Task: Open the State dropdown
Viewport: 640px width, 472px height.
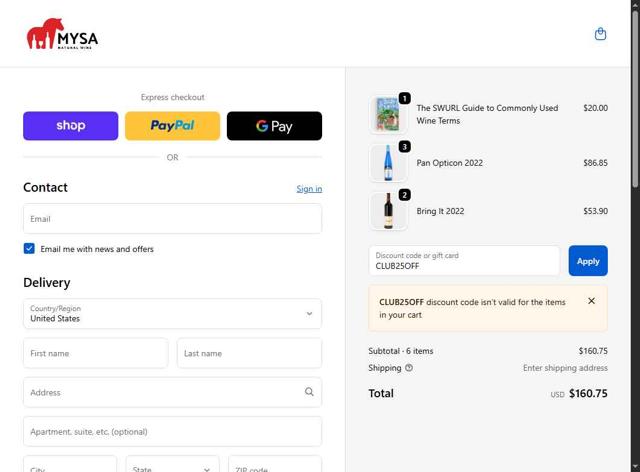Action: pos(172,466)
